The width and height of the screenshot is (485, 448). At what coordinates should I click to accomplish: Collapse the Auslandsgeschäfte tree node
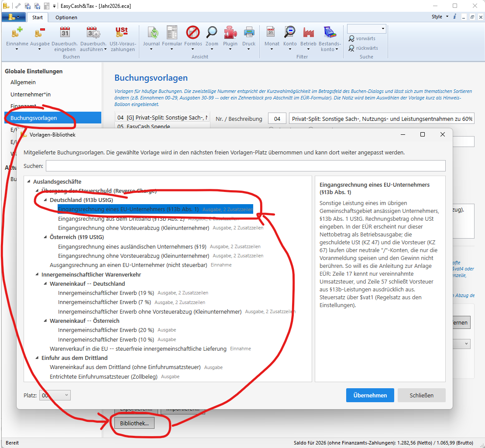click(x=29, y=181)
